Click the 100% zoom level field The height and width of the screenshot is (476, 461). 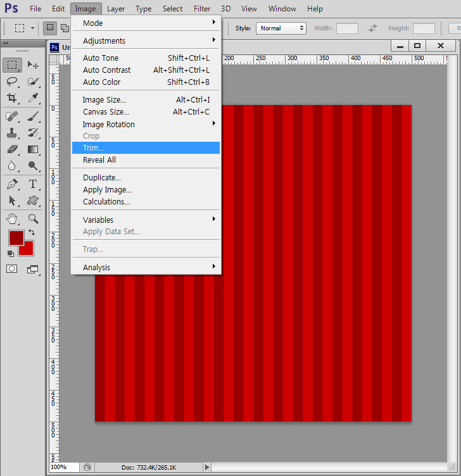point(64,467)
